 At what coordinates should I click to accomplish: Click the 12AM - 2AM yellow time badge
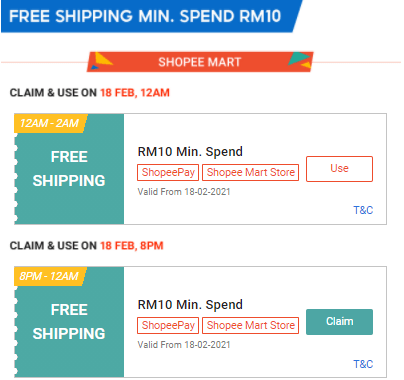click(x=50, y=123)
